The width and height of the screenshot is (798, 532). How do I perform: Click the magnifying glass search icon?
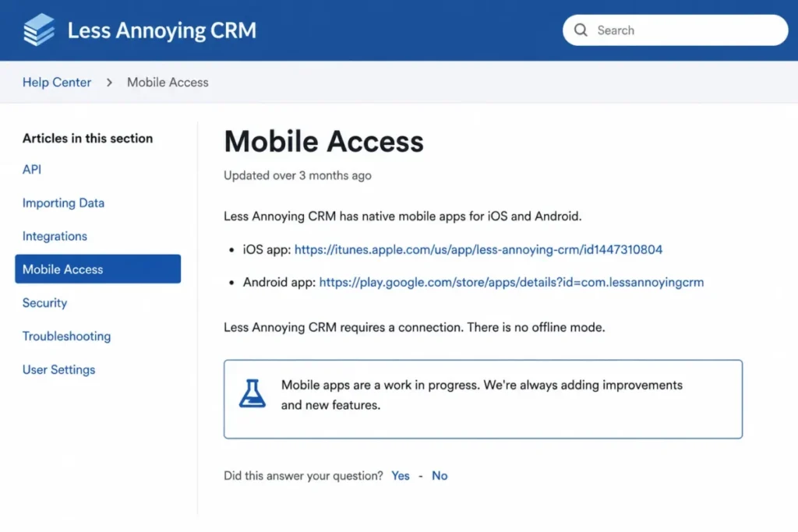coord(581,30)
